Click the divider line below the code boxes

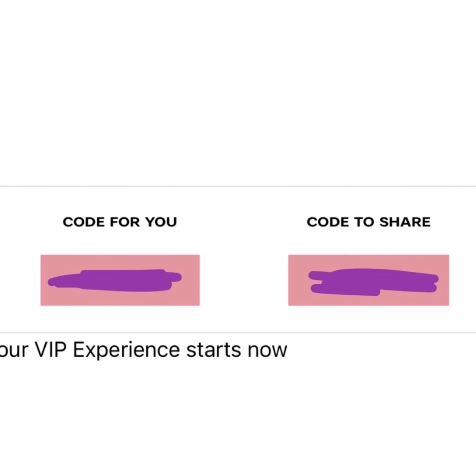click(238, 333)
